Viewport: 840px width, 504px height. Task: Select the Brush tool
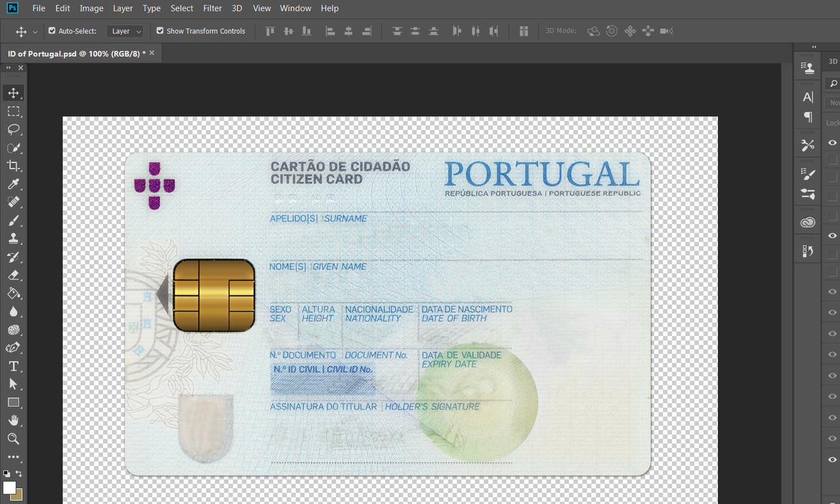point(13,220)
